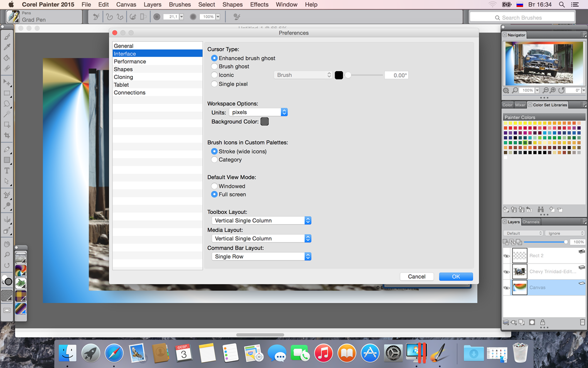Hide the Rect 2 layer
588x368 pixels.
pyautogui.click(x=507, y=256)
